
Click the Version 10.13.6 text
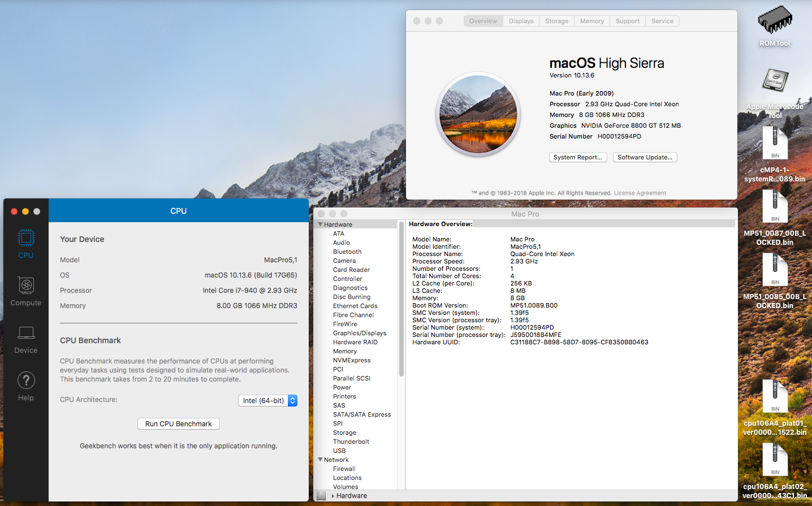(572, 75)
